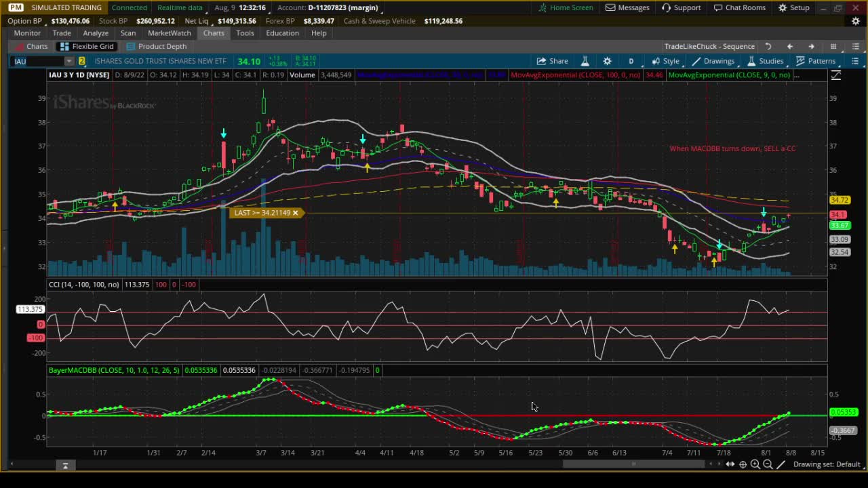868x488 pixels.
Task: Change the D timeframe aggregation
Action: (x=631, y=61)
